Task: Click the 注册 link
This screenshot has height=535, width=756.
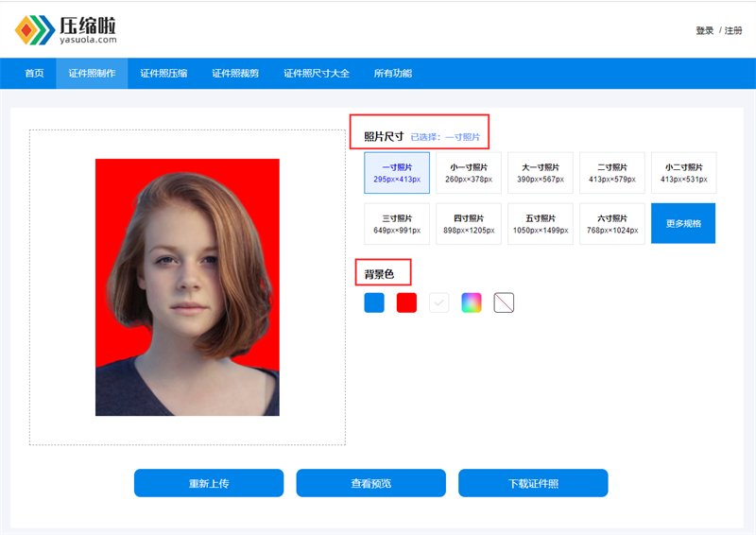Action: [x=733, y=30]
